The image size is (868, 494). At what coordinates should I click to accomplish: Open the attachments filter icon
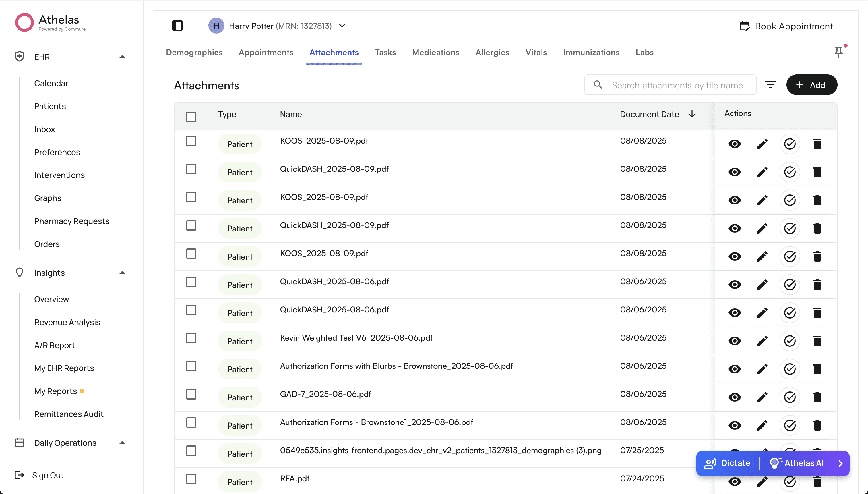click(x=770, y=85)
